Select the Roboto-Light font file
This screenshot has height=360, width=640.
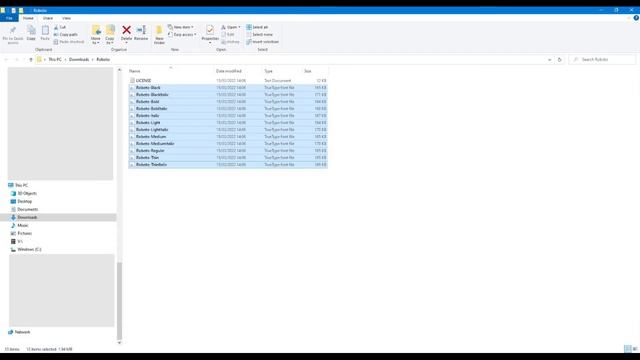228,122
